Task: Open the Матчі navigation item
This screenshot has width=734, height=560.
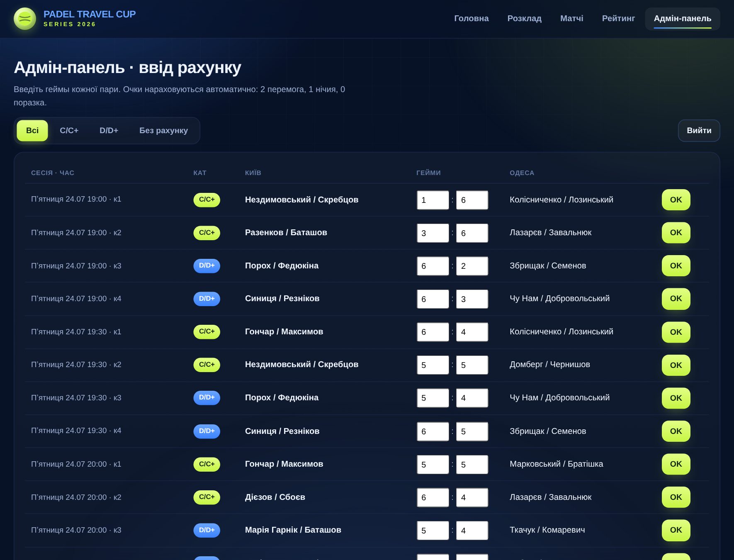Action: (571, 19)
